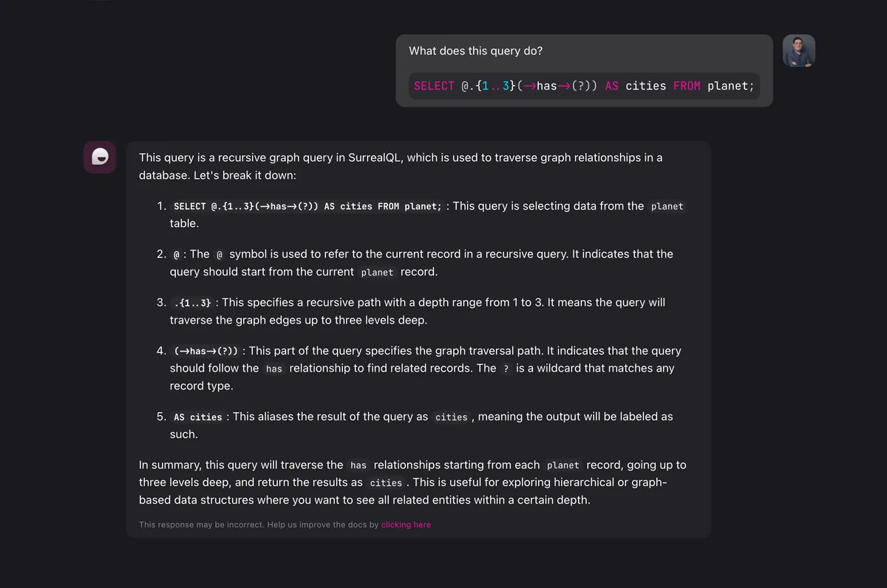Click the 'cities' code tag in the summary paragraph
This screenshot has width=887, height=588.
pos(386,483)
